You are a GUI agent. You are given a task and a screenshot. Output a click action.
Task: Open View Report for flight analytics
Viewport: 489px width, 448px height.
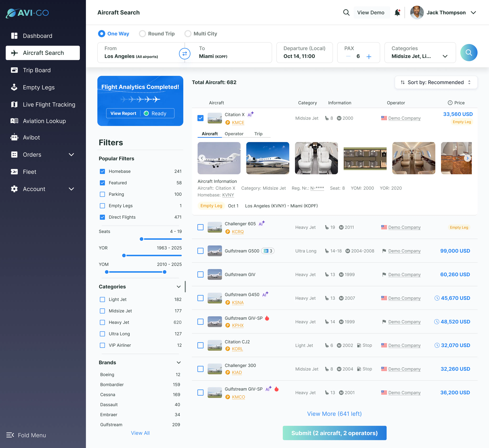point(123,113)
